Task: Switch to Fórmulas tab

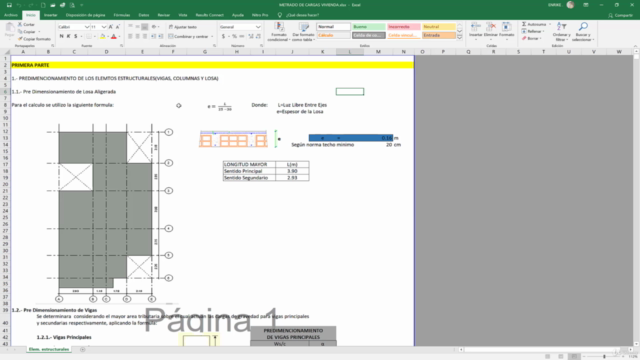Action: [122, 15]
